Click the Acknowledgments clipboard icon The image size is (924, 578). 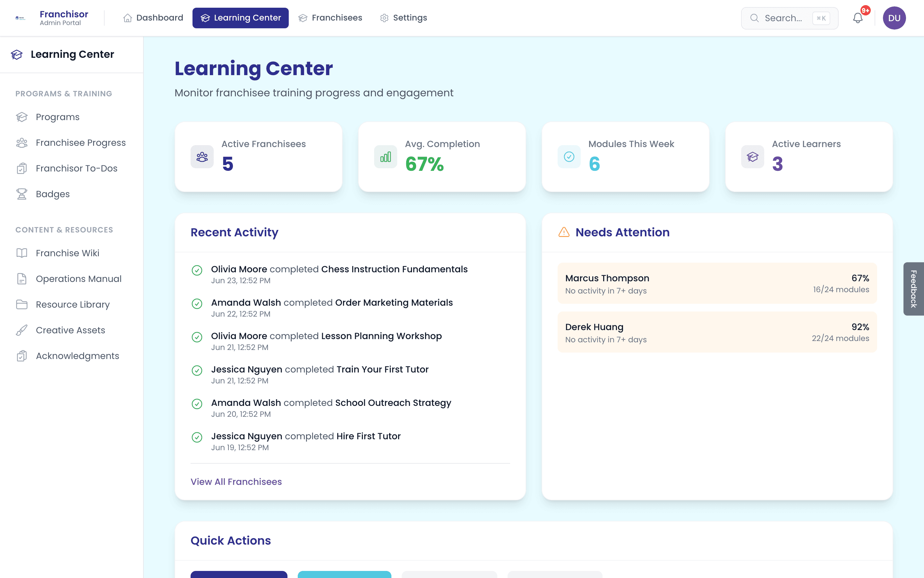pyautogui.click(x=22, y=356)
